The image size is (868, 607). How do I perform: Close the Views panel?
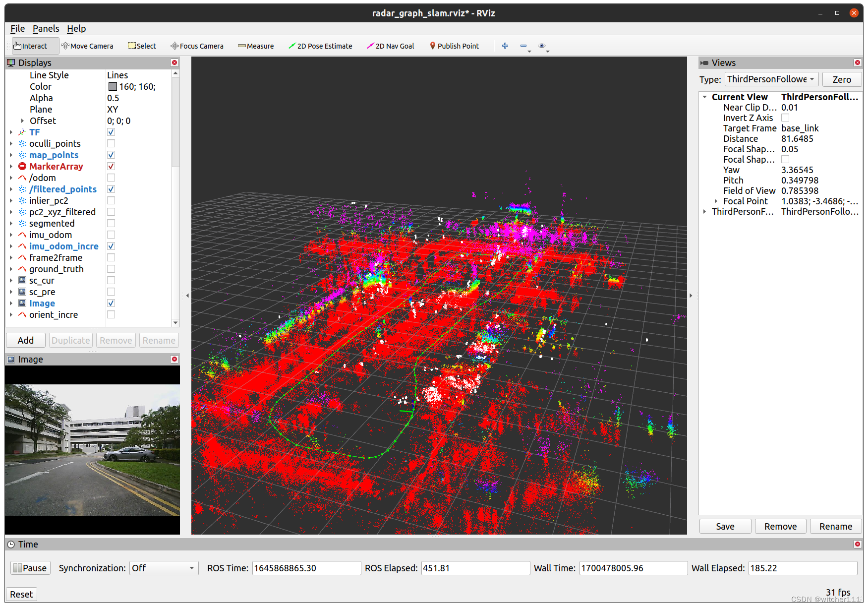[858, 62]
